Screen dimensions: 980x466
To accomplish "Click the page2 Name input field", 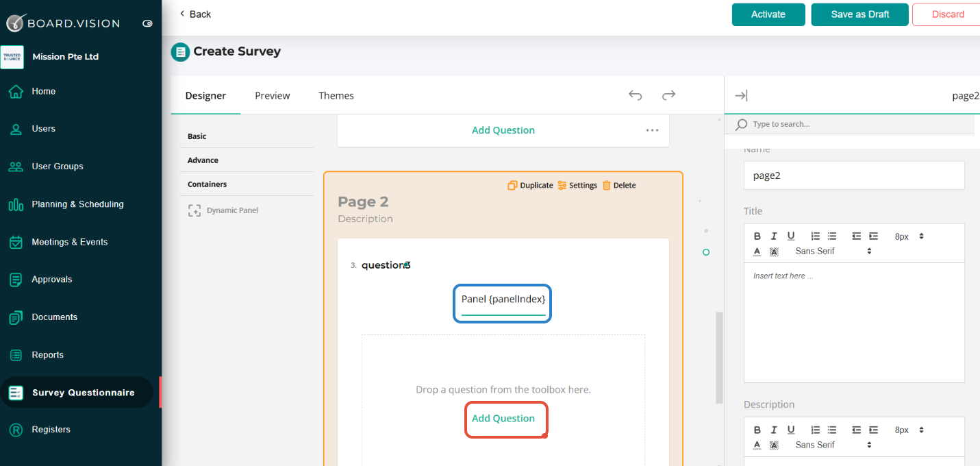I will tap(854, 175).
